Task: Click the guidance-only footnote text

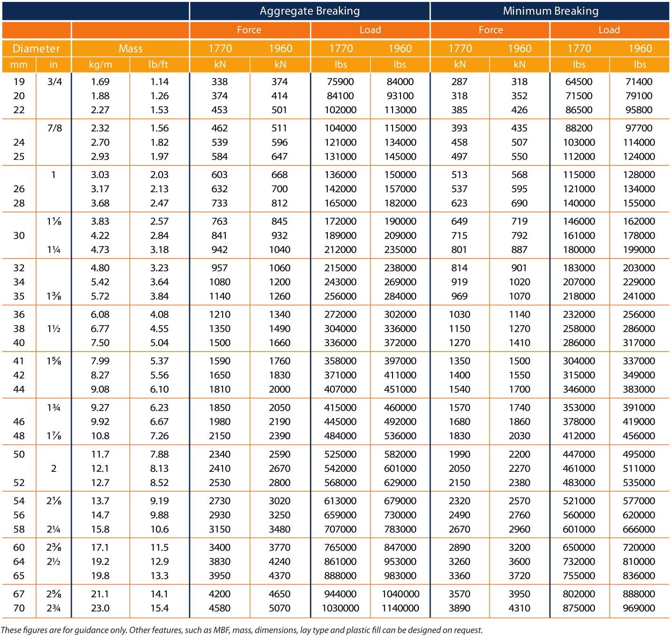Action: [x=242, y=630]
